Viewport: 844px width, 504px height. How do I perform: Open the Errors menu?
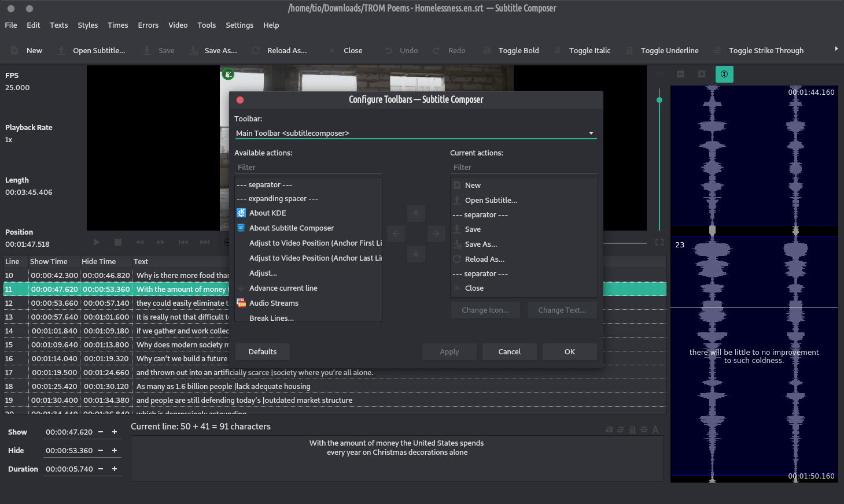(148, 25)
